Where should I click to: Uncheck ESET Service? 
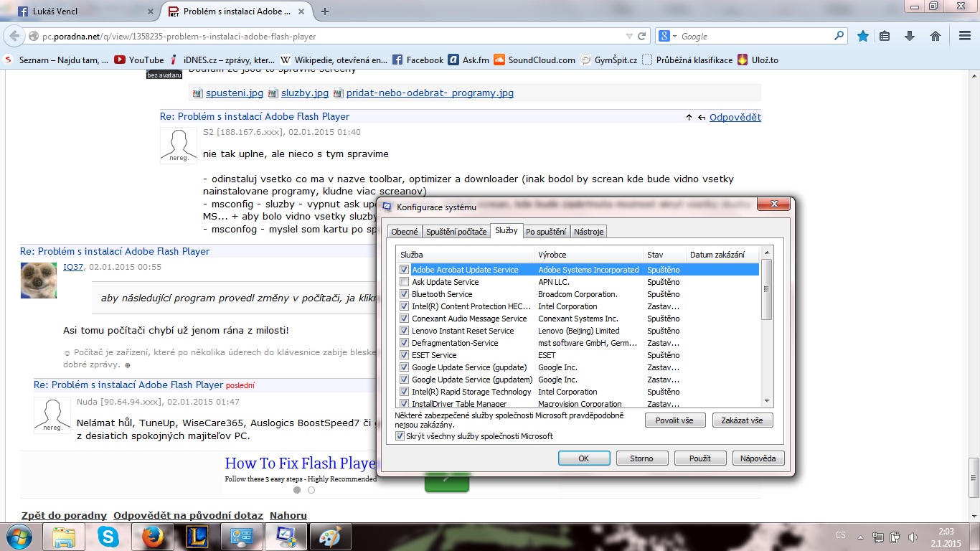coord(405,355)
